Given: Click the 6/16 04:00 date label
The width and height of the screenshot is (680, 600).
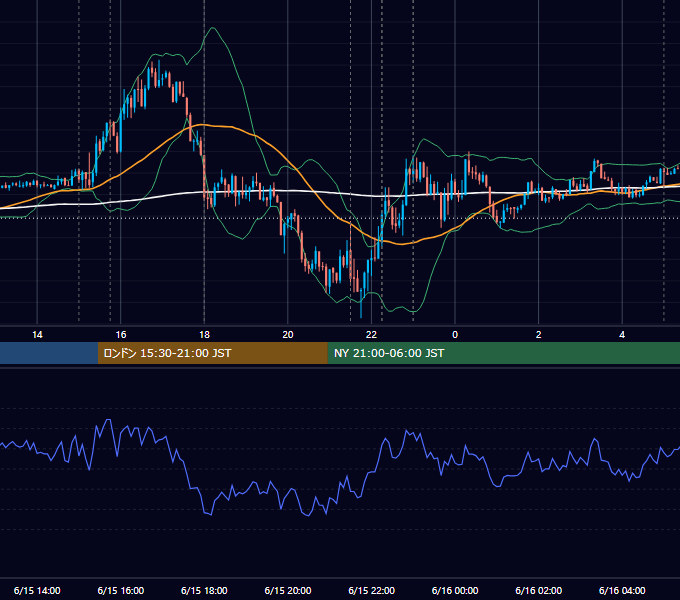Looking at the screenshot, I should [622, 590].
